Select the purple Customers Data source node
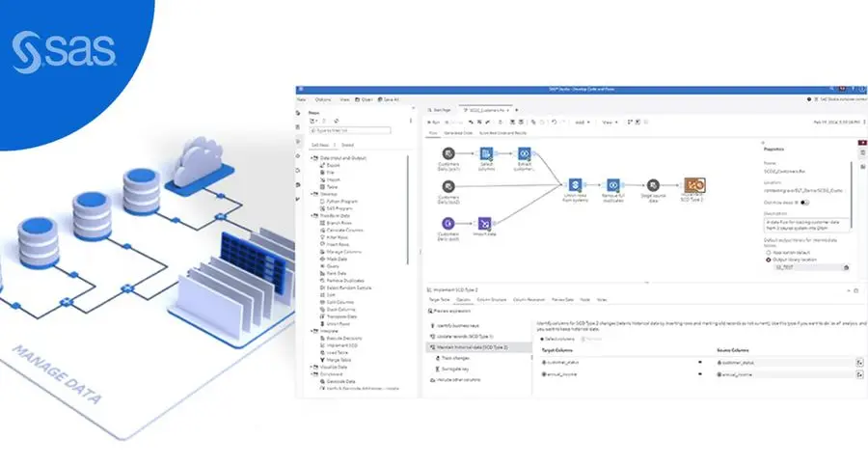The width and height of the screenshot is (868, 465). pyautogui.click(x=448, y=224)
